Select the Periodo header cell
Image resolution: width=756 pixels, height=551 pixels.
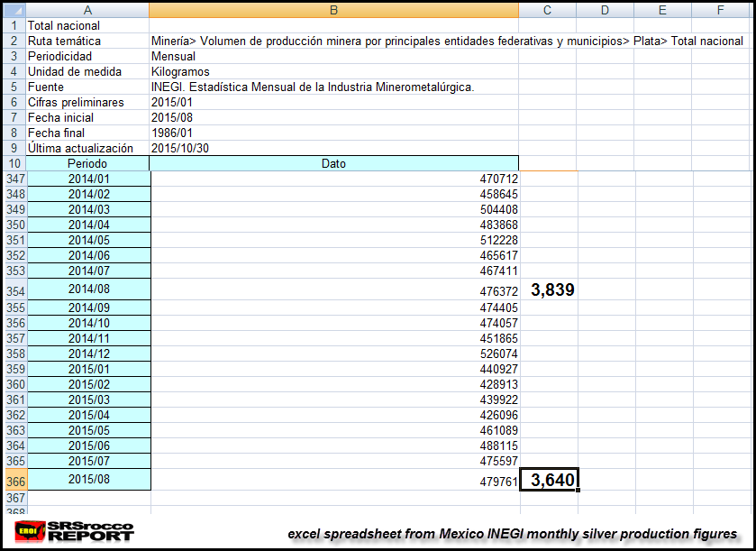point(87,163)
